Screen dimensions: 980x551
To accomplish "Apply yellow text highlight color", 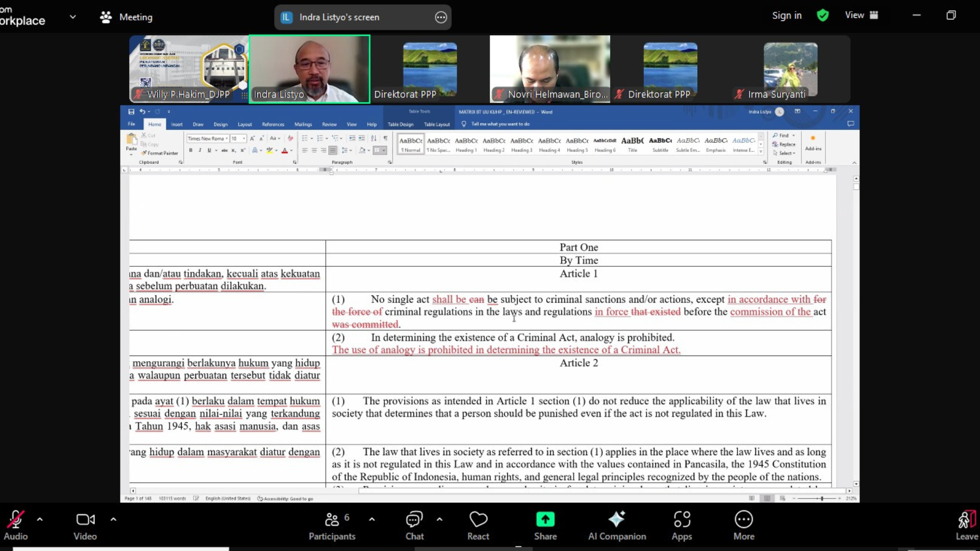I will [269, 150].
